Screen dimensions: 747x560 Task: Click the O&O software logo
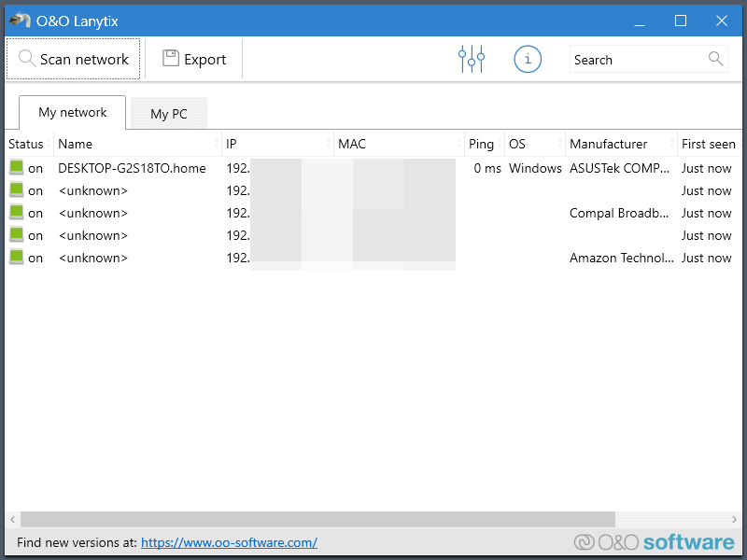point(654,542)
